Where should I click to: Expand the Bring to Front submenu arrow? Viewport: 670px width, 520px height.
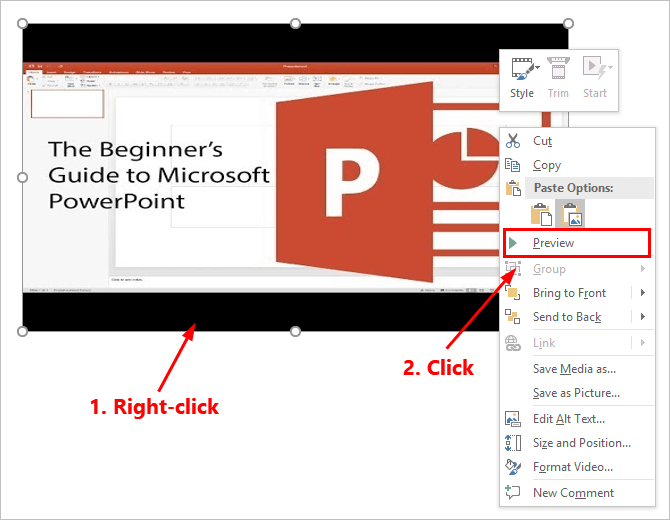tap(643, 293)
